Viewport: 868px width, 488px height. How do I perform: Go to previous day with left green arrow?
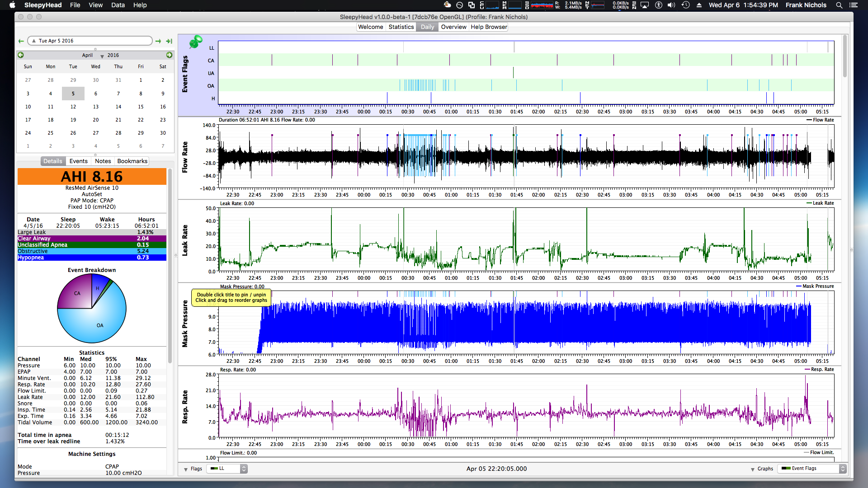(21, 41)
